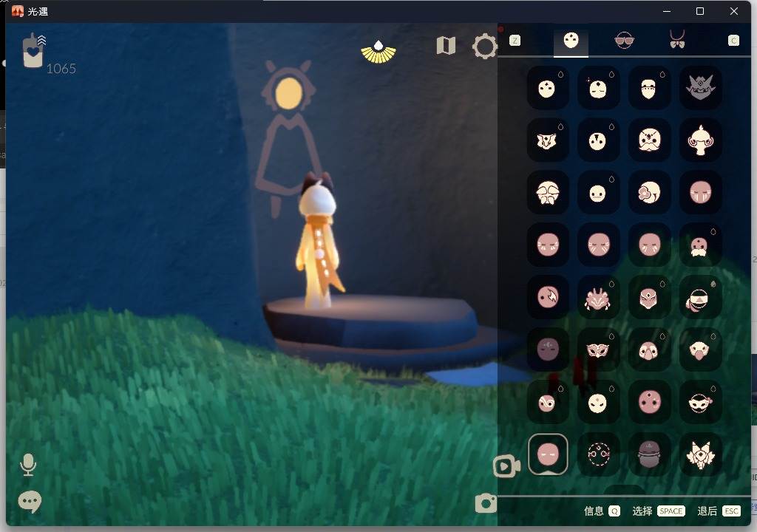The height and width of the screenshot is (532, 757).
Task: Open the chat speech bubble
Action: 30,502
